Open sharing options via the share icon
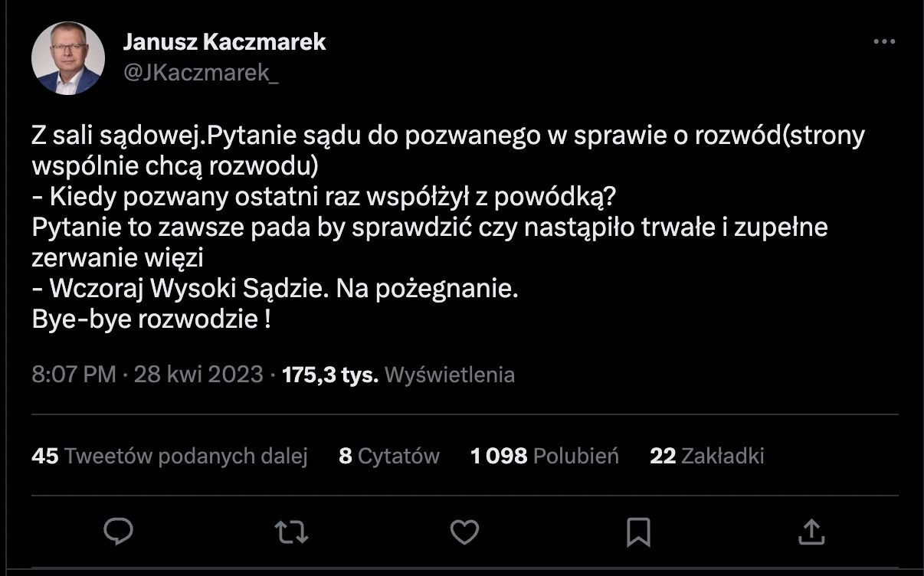Viewport: 924px width, 576px height. click(x=811, y=530)
